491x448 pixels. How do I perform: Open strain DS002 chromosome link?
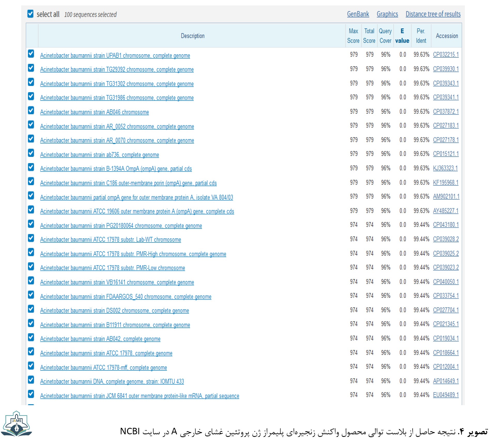(x=115, y=311)
